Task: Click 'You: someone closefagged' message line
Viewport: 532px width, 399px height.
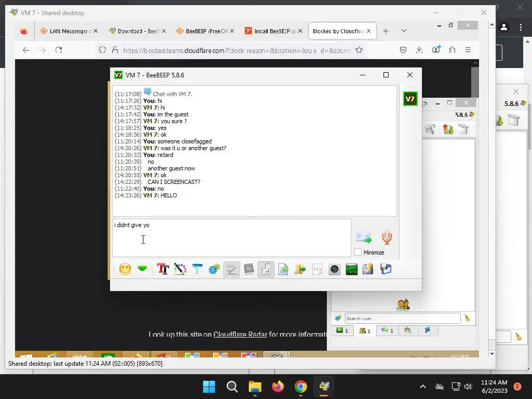Action: (x=178, y=141)
